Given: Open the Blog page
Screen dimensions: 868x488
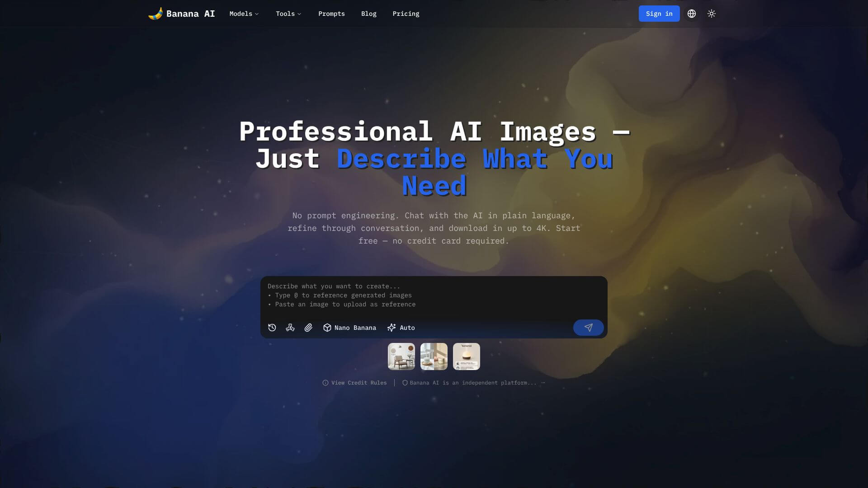Looking at the screenshot, I should tap(368, 14).
